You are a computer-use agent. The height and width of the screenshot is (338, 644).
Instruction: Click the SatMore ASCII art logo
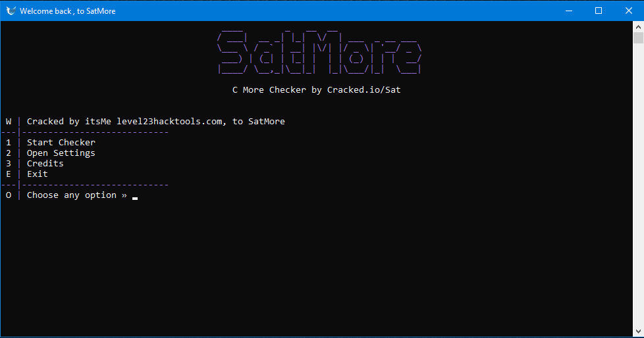click(319, 52)
